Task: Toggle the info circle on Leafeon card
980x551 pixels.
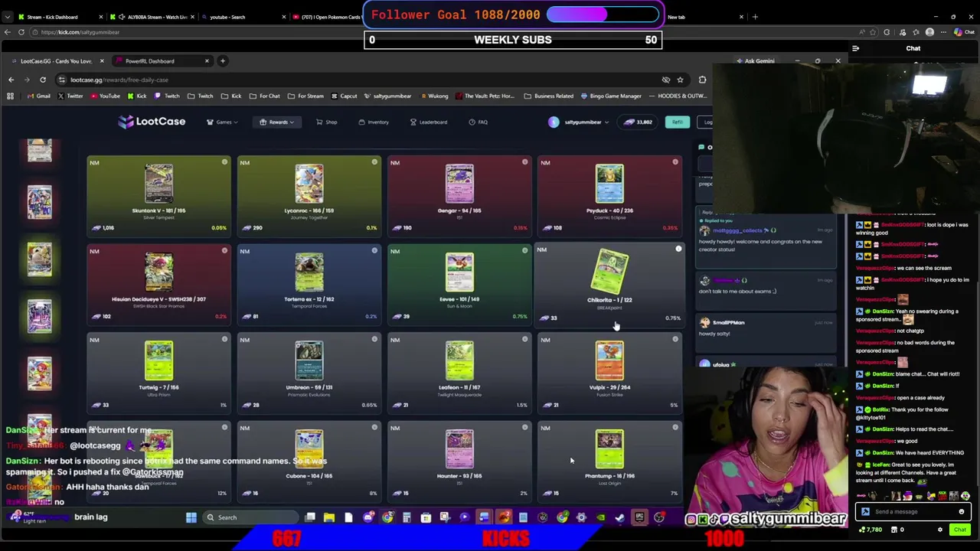Action: 525,339
